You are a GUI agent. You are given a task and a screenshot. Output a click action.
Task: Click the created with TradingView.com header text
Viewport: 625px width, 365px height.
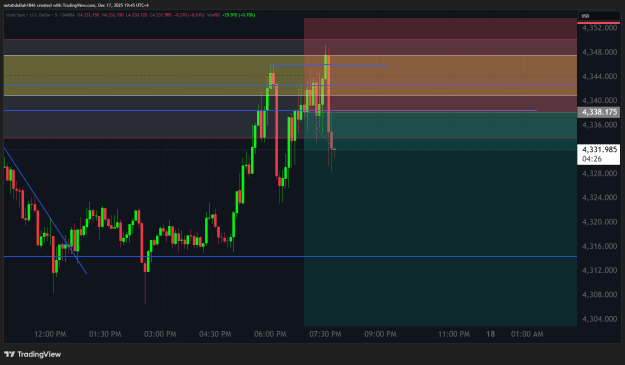76,5
